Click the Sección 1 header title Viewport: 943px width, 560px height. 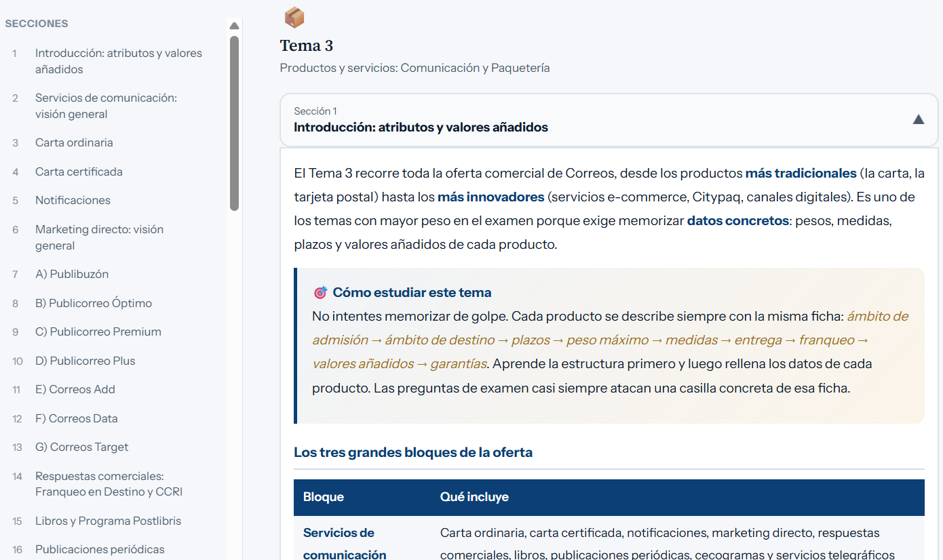(421, 127)
